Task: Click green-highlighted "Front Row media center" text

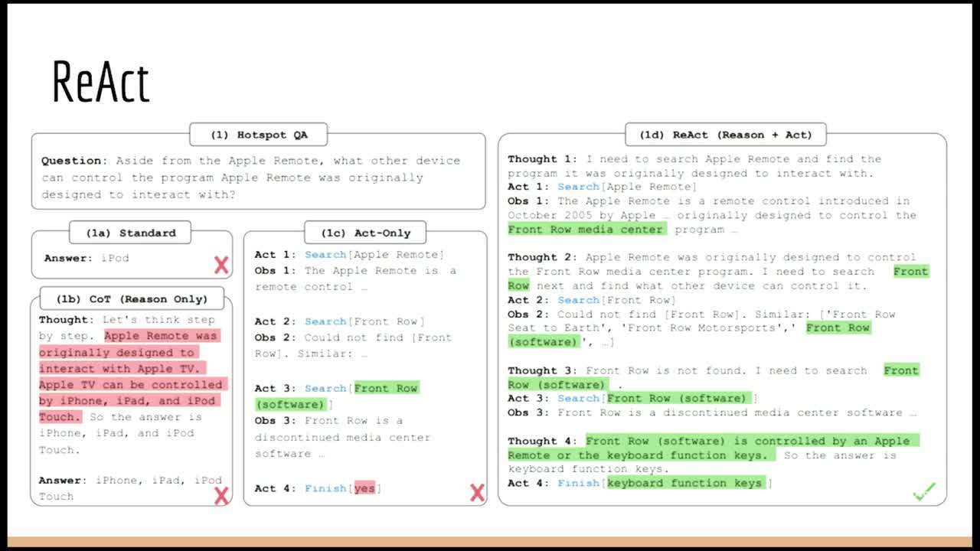Action: point(586,230)
